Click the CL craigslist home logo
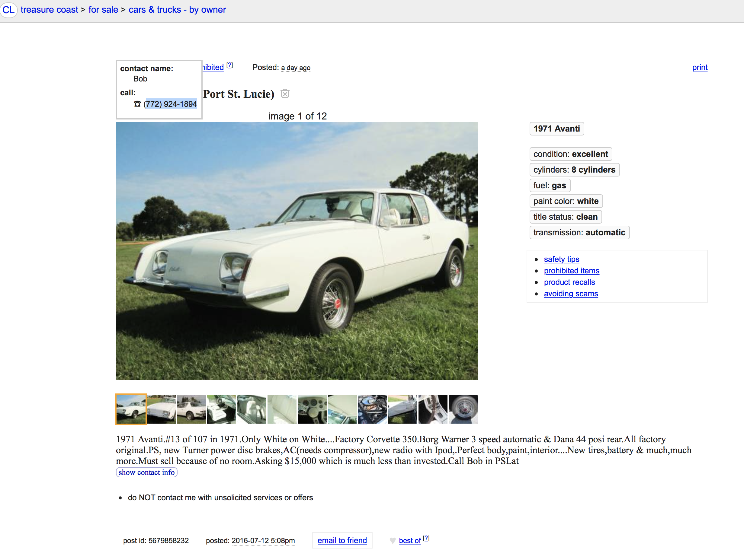The image size is (744, 560). [8, 10]
